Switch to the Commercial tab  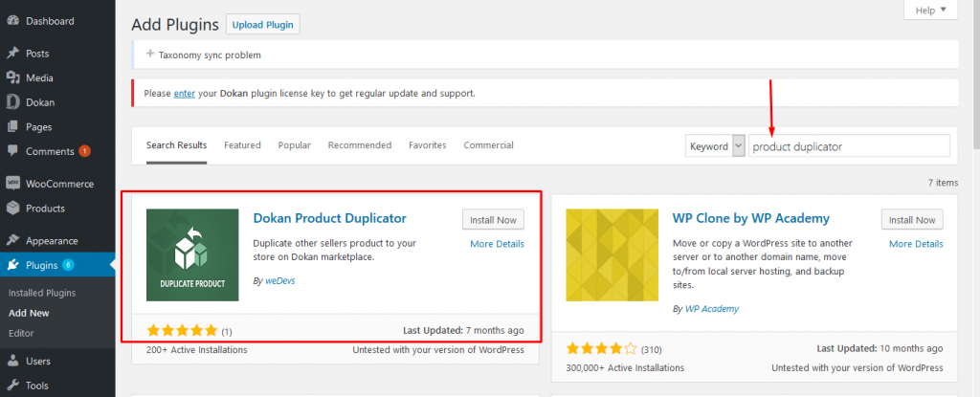pyautogui.click(x=488, y=145)
